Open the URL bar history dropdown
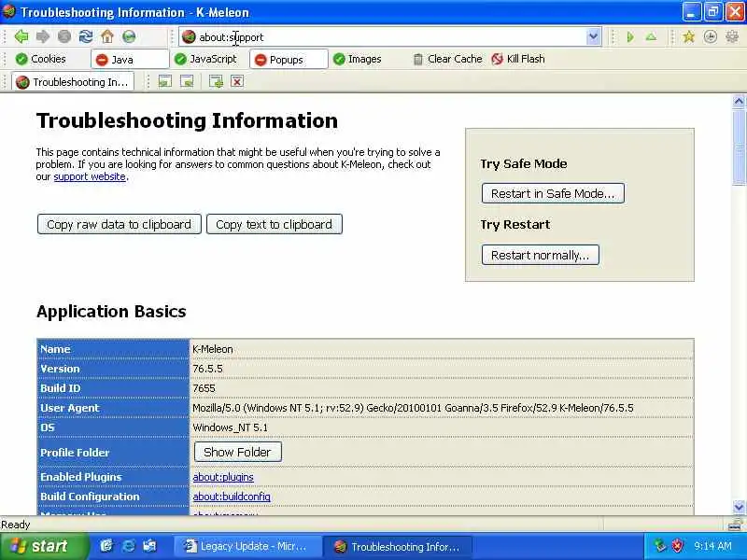The image size is (747, 560). 593,36
